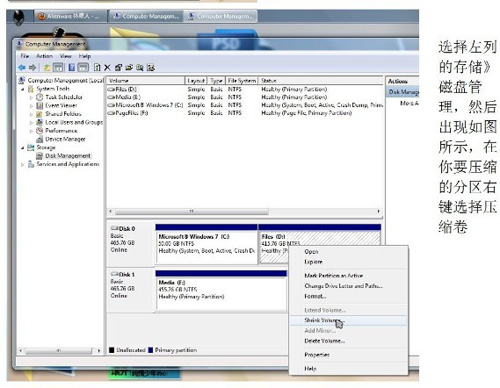Expand the Event Viewer node arrow

pyautogui.click(x=31, y=106)
